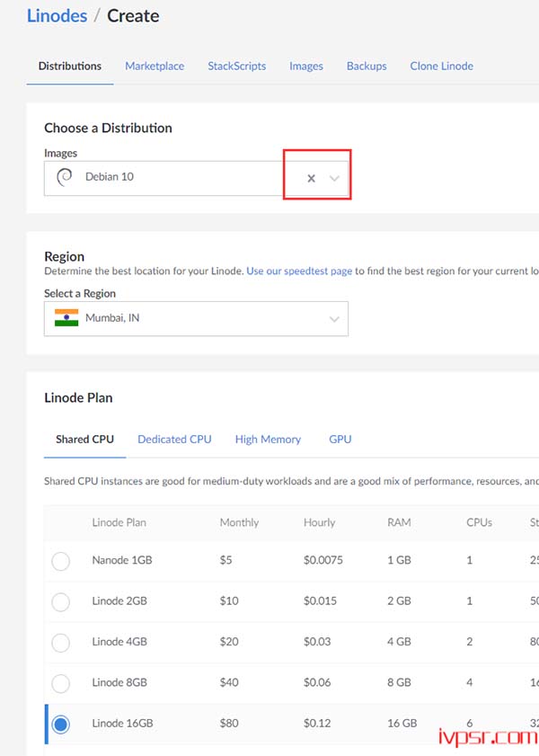Screen dimensions: 539x756
Task: Click the Linodes breadcrumb link
Action: pyautogui.click(x=57, y=16)
